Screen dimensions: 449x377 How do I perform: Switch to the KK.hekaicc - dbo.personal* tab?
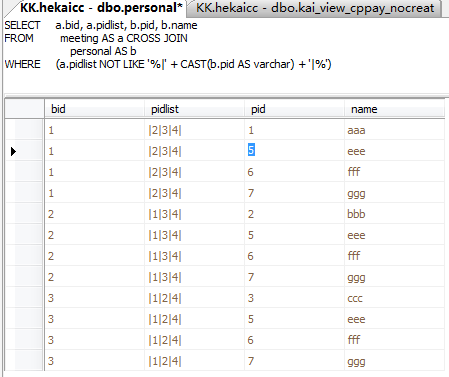coord(101,8)
